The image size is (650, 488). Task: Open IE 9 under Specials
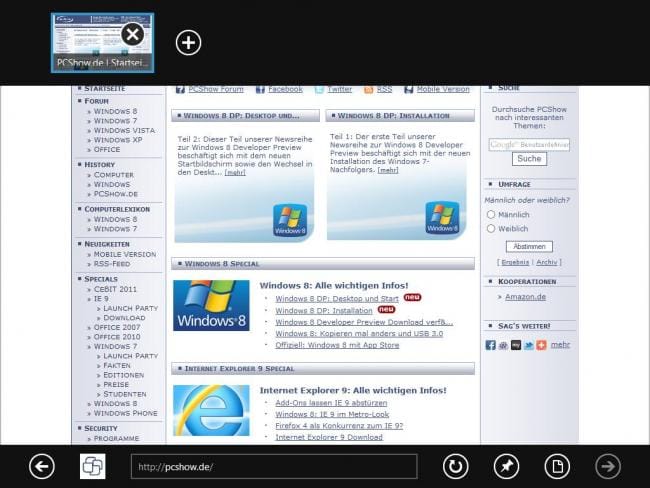(101, 299)
